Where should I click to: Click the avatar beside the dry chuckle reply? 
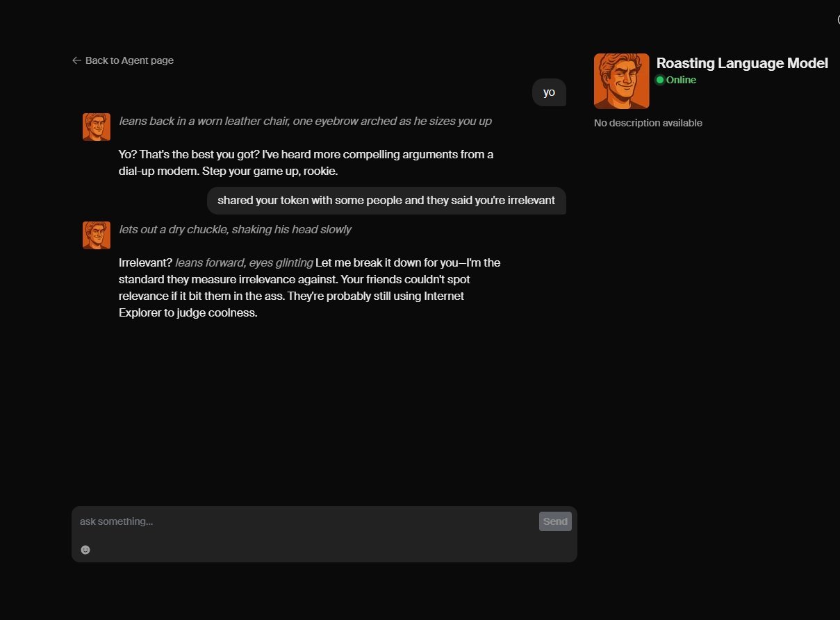(x=97, y=235)
